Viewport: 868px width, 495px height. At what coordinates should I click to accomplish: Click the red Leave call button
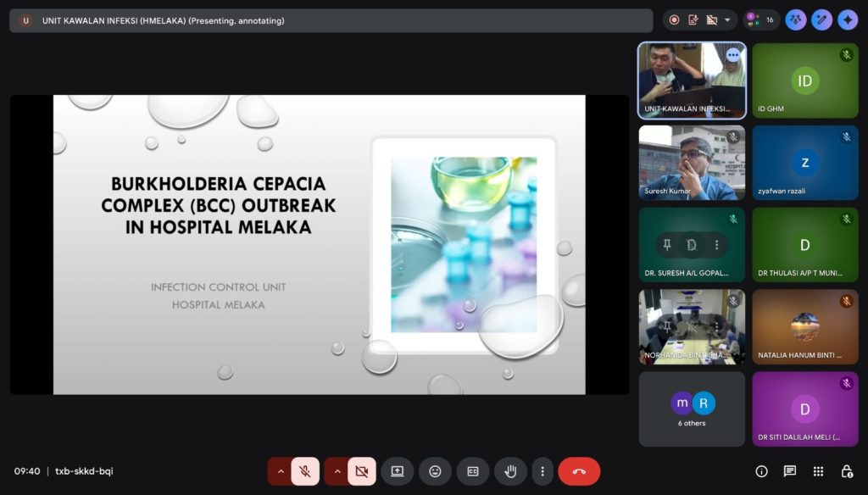pyautogui.click(x=579, y=471)
